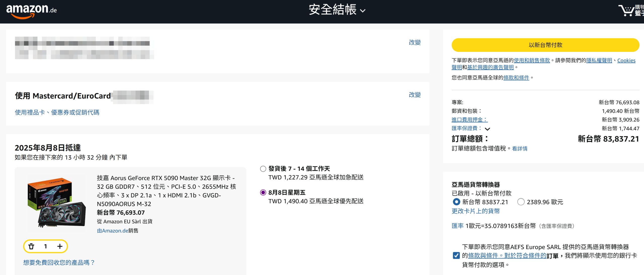Click 更改卡片上的貨幣 link
The width and height of the screenshot is (644, 275).
coord(476,211)
